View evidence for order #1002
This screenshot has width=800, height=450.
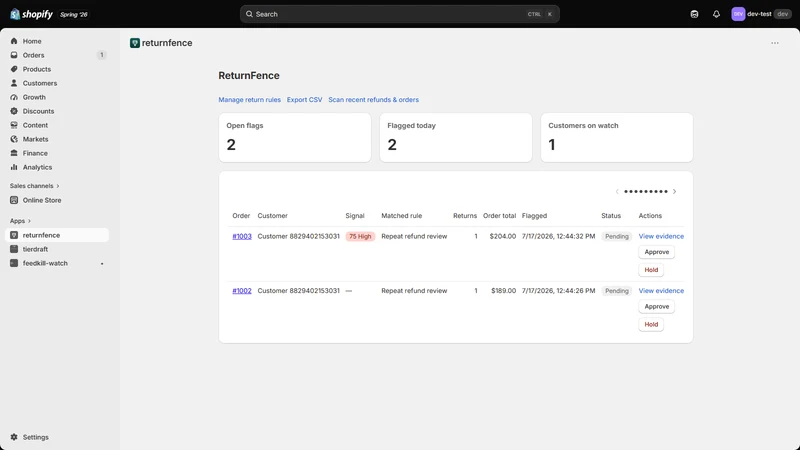661,291
